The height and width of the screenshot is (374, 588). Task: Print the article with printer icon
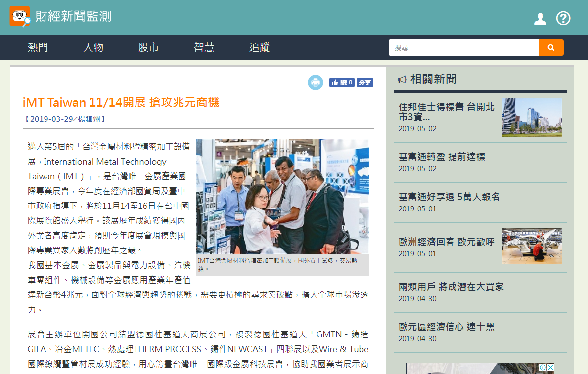[316, 83]
